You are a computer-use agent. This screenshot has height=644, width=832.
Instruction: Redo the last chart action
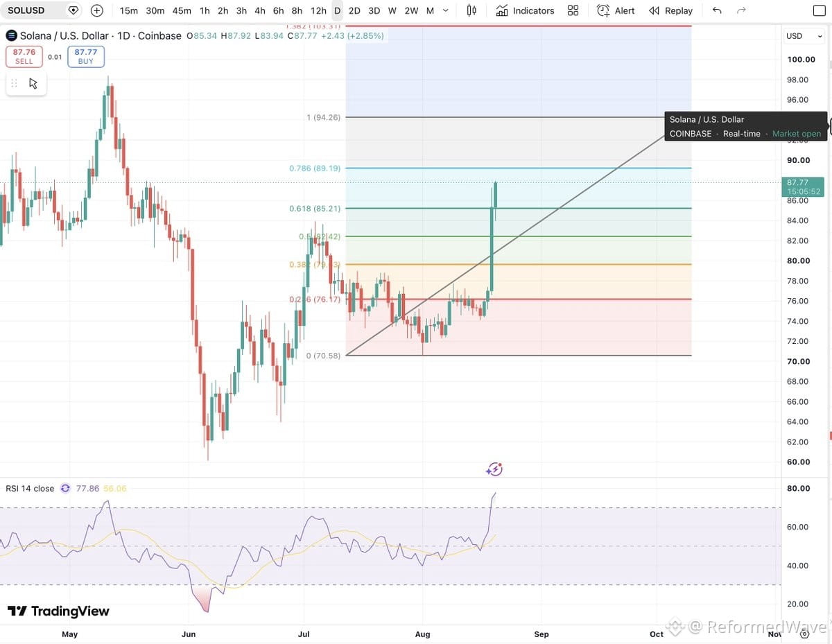pyautogui.click(x=741, y=10)
